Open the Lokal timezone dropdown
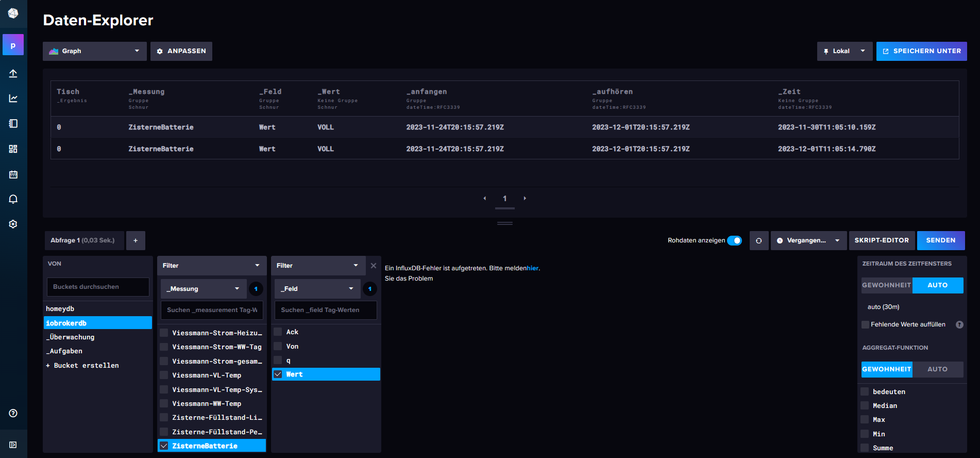 844,51
